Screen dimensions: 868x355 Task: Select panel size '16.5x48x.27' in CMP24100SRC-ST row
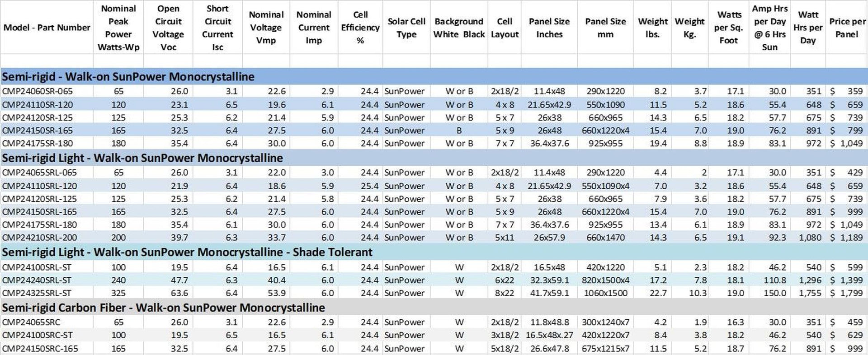tap(549, 335)
